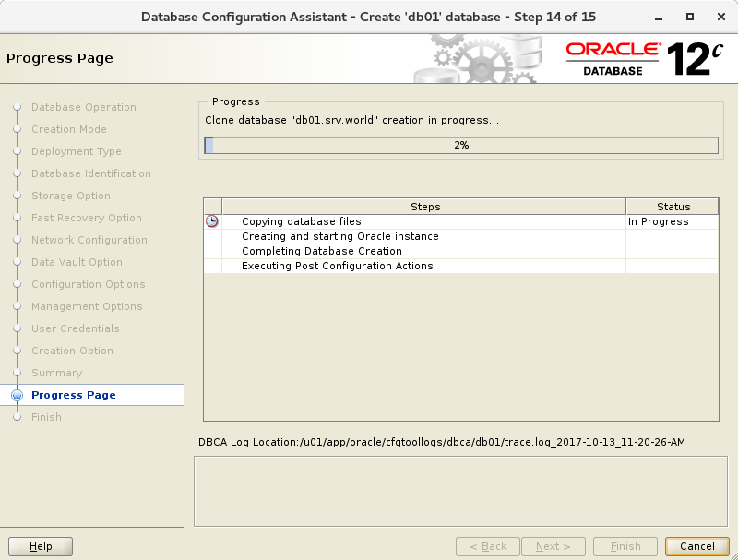This screenshot has width=738, height=560.
Task: Click the Steps column header
Action: 424,207
